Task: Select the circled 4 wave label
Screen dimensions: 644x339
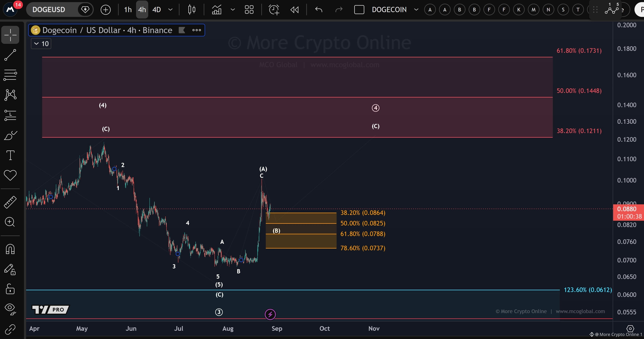Action: [376, 108]
